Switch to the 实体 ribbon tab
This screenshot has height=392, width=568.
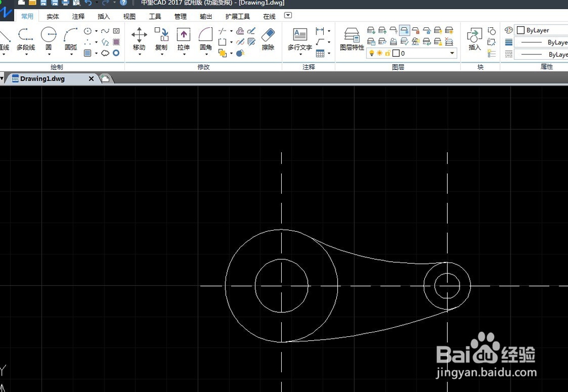point(52,16)
